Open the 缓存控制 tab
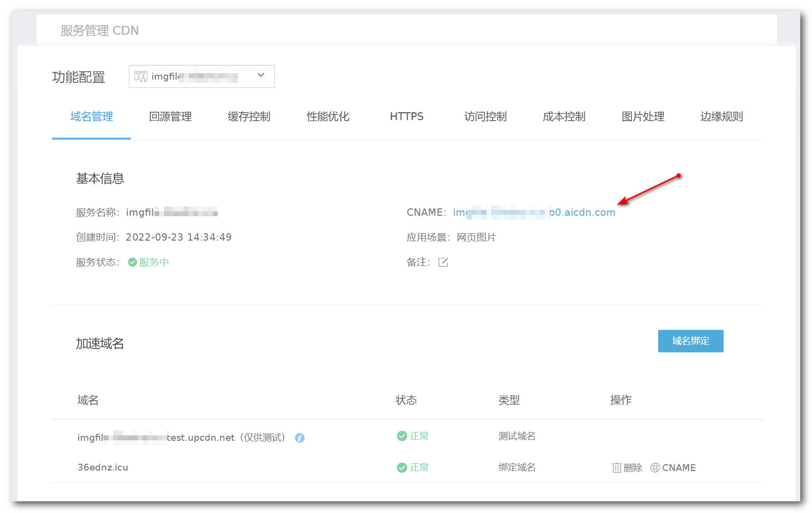This screenshot has height=513, width=812. point(249,117)
